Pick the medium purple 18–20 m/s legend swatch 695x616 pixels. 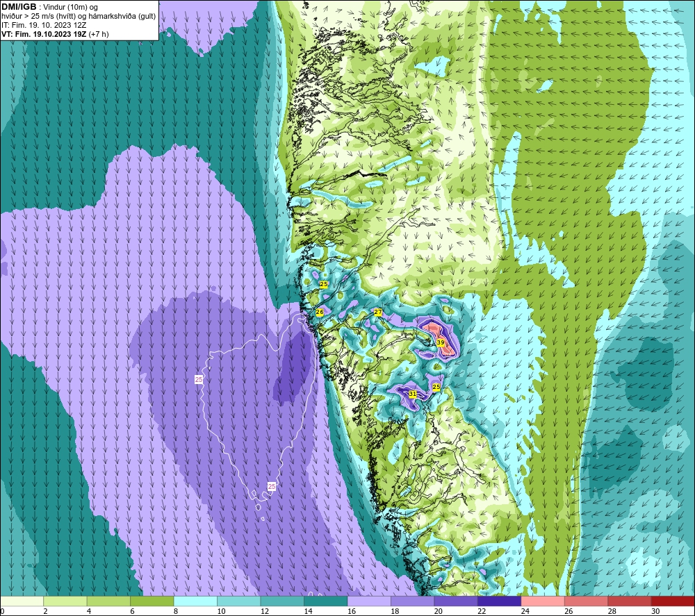413,601
